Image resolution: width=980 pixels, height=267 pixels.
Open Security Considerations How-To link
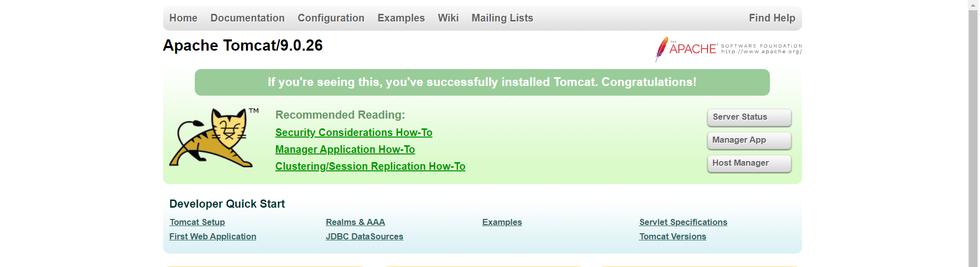(354, 132)
